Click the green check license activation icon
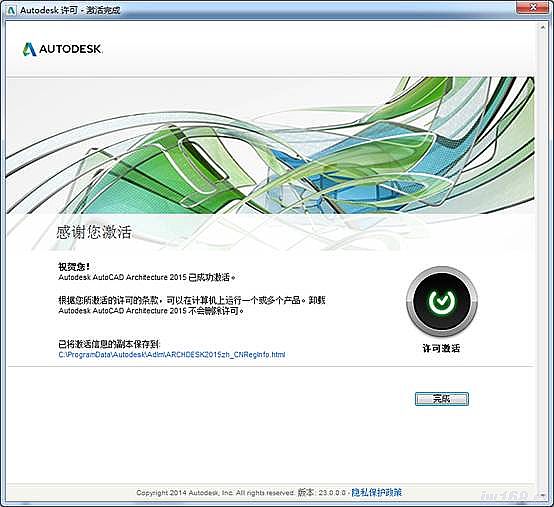This screenshot has width=554, height=507. click(x=442, y=301)
